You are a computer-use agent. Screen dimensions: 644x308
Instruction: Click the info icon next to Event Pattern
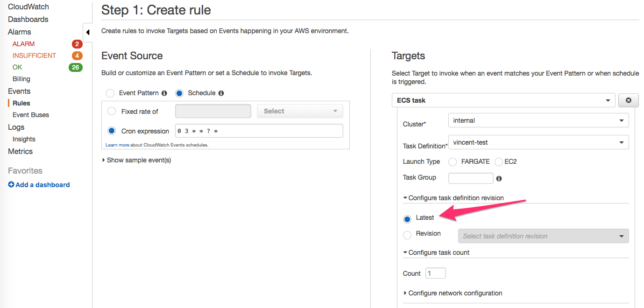(164, 93)
